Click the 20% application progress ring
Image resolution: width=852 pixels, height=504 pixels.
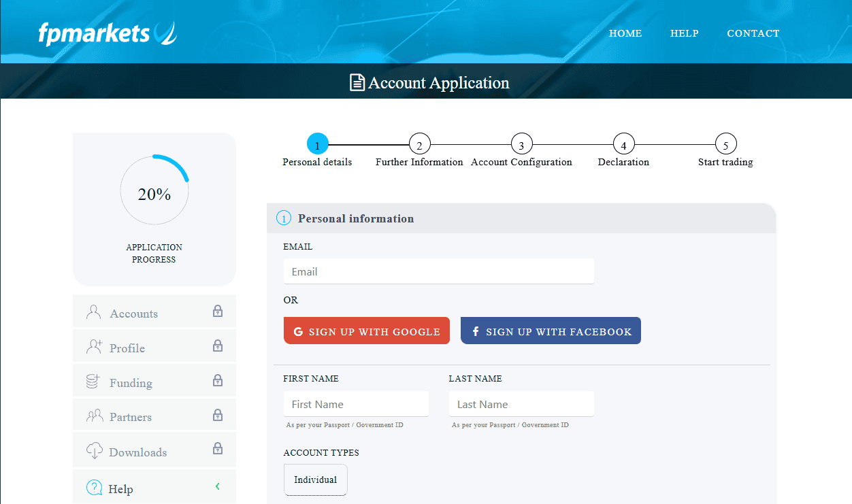(154, 190)
